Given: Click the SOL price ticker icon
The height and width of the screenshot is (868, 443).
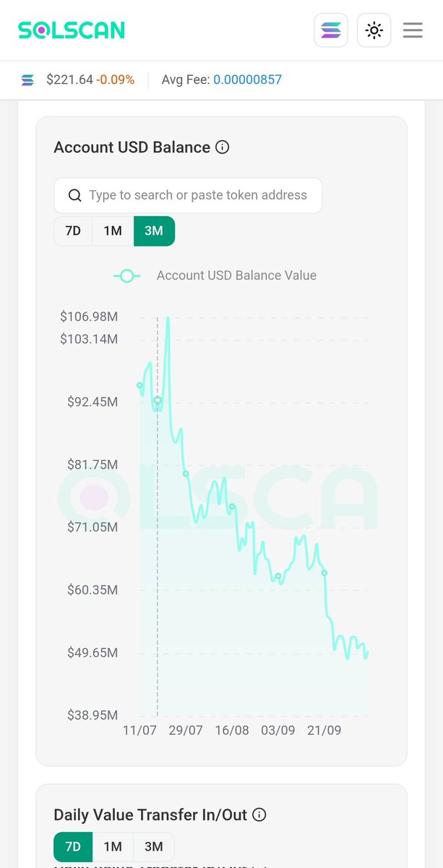Looking at the screenshot, I should point(27,80).
